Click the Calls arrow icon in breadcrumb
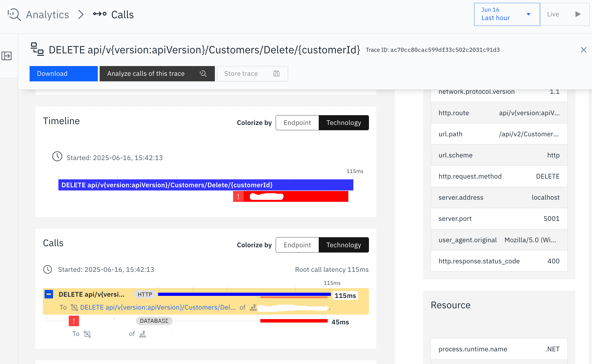Image resolution: width=592 pixels, height=364 pixels. click(100, 14)
